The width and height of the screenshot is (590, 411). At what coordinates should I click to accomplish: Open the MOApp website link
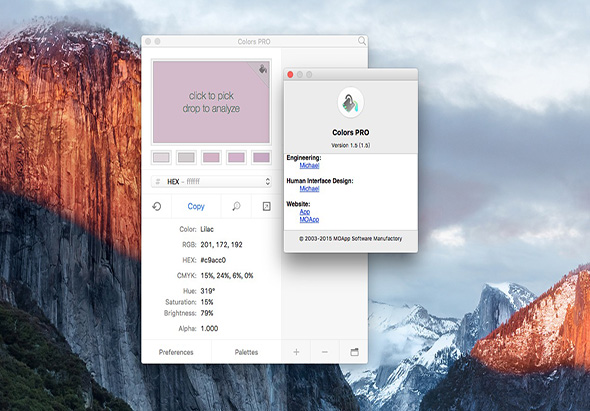pyautogui.click(x=309, y=219)
